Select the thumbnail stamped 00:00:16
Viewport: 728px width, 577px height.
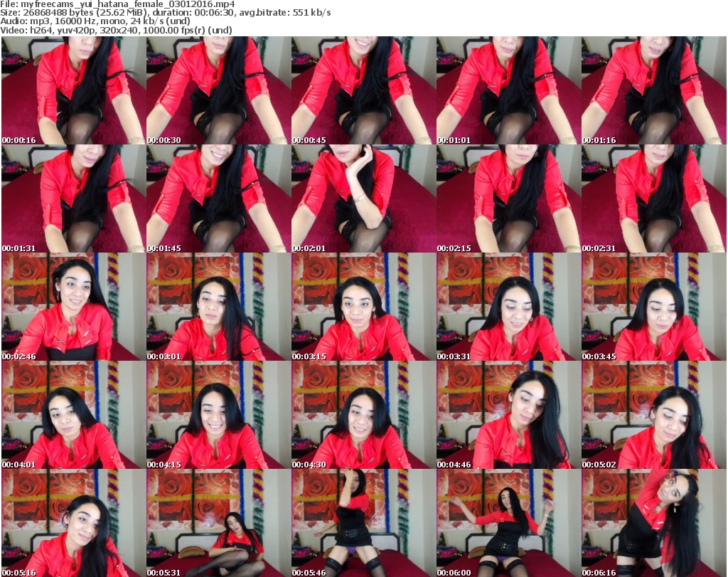[73, 90]
